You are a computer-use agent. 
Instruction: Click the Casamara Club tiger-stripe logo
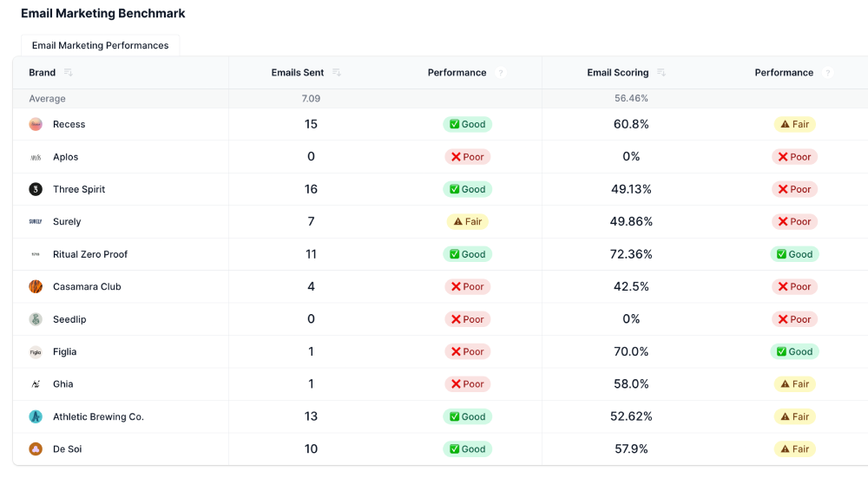(x=36, y=286)
